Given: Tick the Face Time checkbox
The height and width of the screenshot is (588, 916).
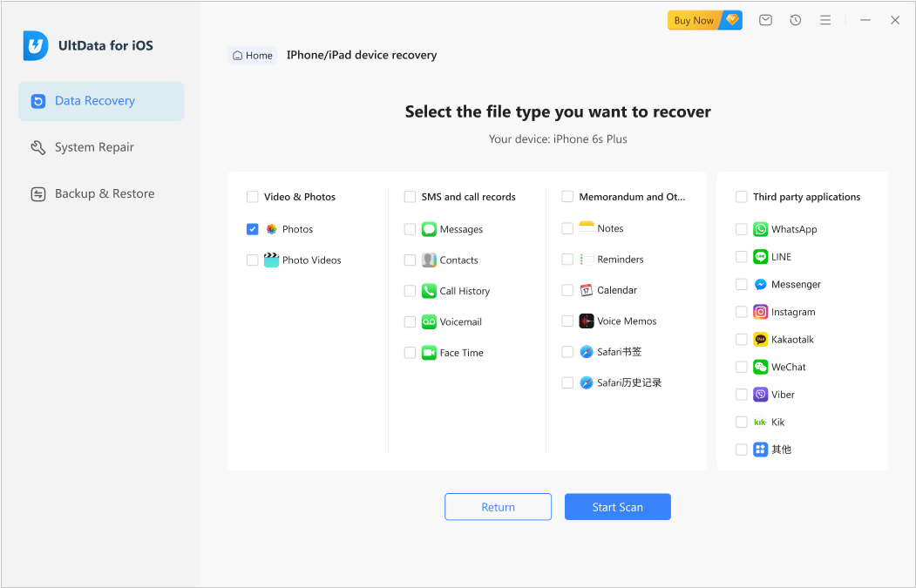Looking at the screenshot, I should tap(411, 353).
